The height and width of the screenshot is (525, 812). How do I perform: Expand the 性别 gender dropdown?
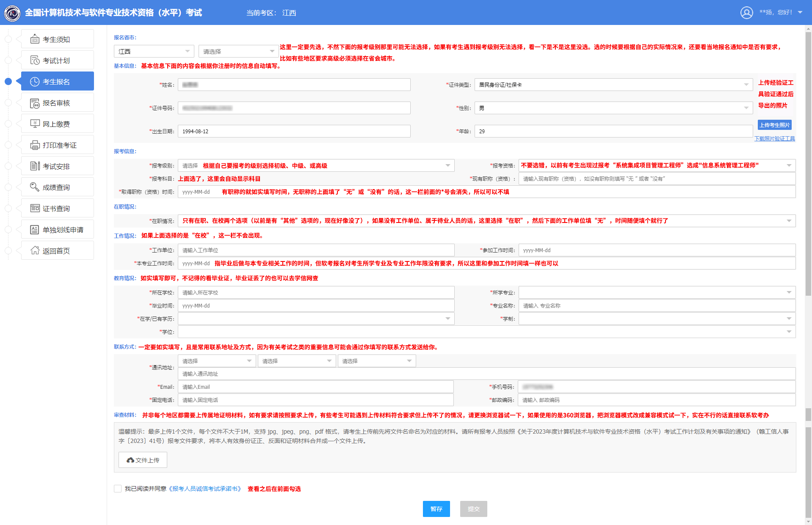pos(613,108)
